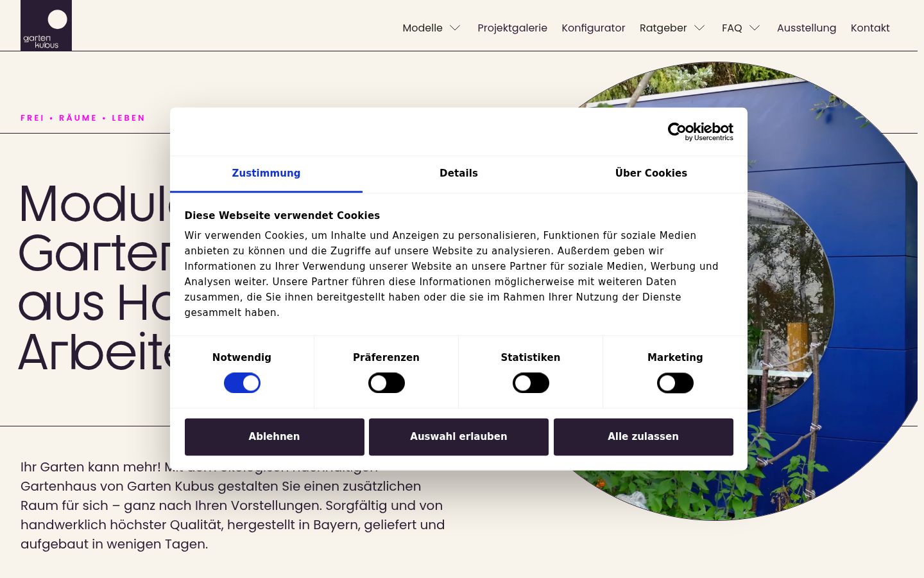This screenshot has width=924, height=578.
Task: Click the Notwendig category label
Action: point(242,358)
